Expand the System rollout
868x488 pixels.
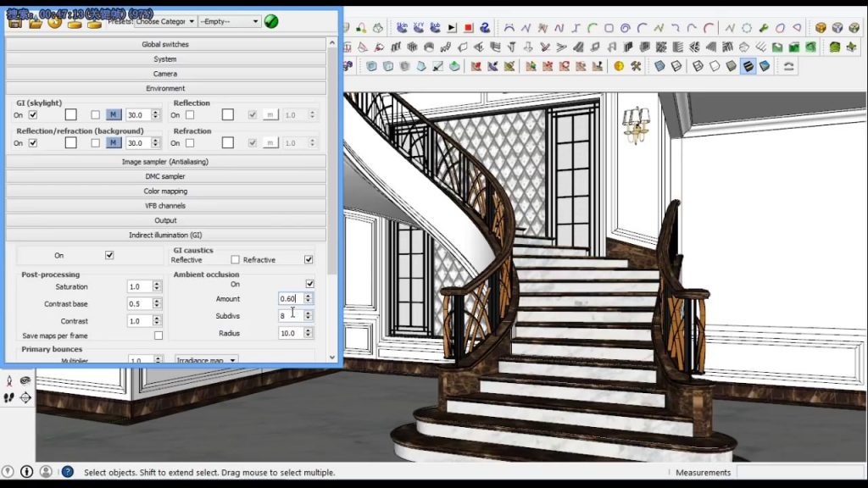coord(165,58)
